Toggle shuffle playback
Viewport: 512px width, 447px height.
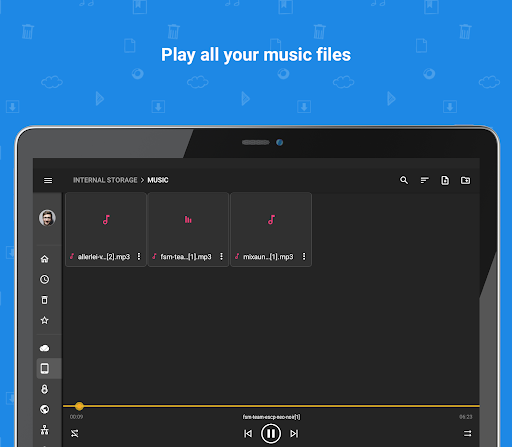pyautogui.click(x=75, y=433)
